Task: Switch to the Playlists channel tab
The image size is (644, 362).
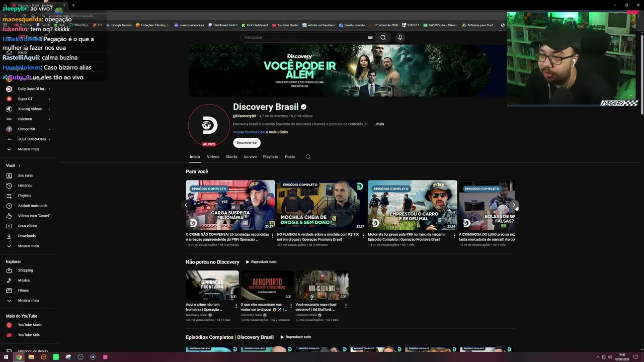Action: click(270, 157)
